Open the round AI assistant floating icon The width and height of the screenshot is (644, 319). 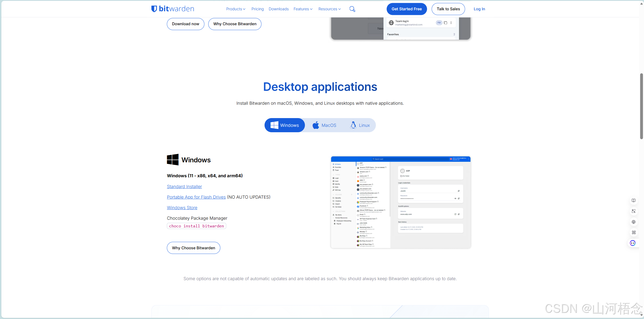pos(633,243)
